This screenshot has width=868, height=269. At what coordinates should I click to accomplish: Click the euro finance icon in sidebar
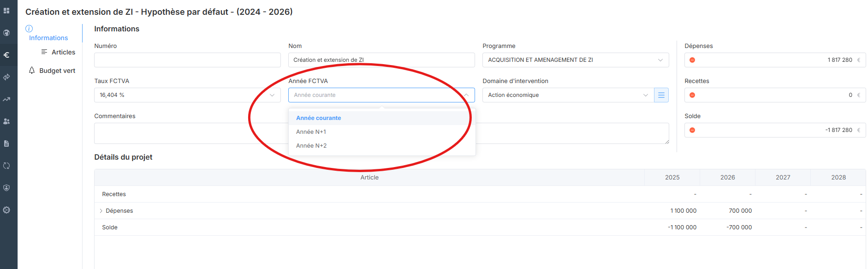point(6,55)
